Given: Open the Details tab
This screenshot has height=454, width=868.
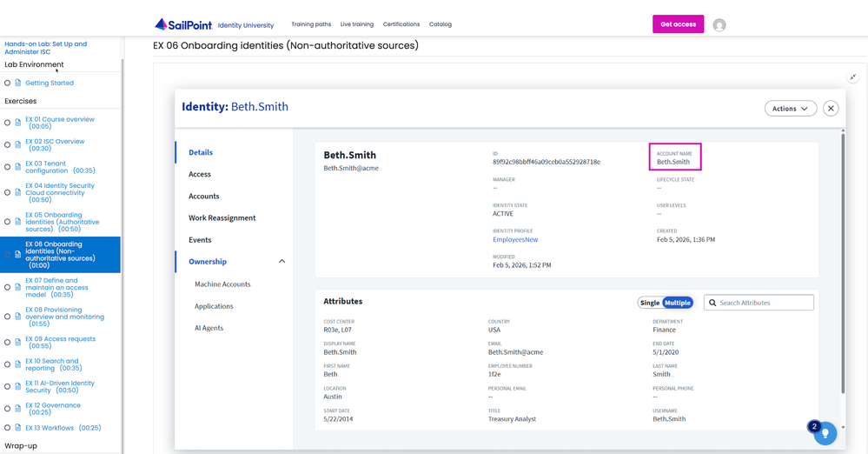Looking at the screenshot, I should tap(201, 152).
